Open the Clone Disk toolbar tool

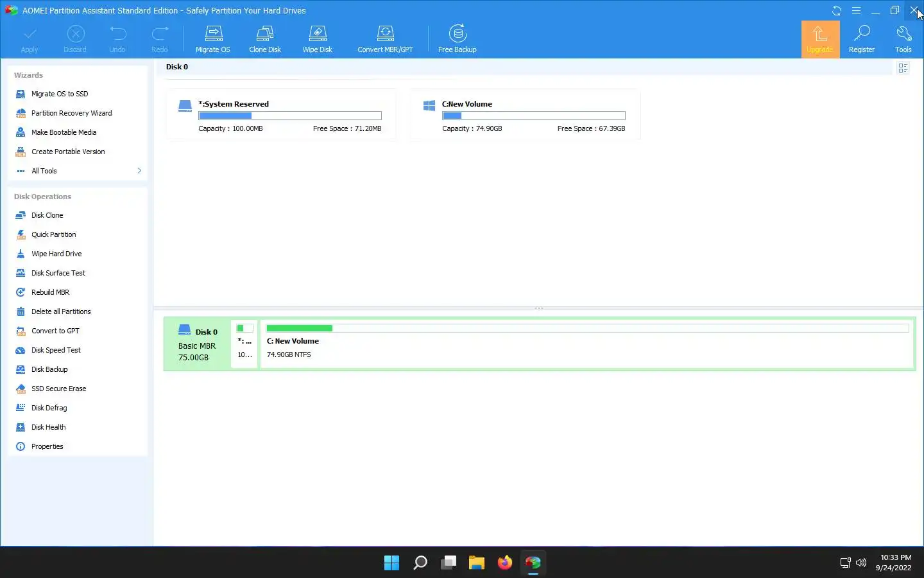tap(265, 39)
